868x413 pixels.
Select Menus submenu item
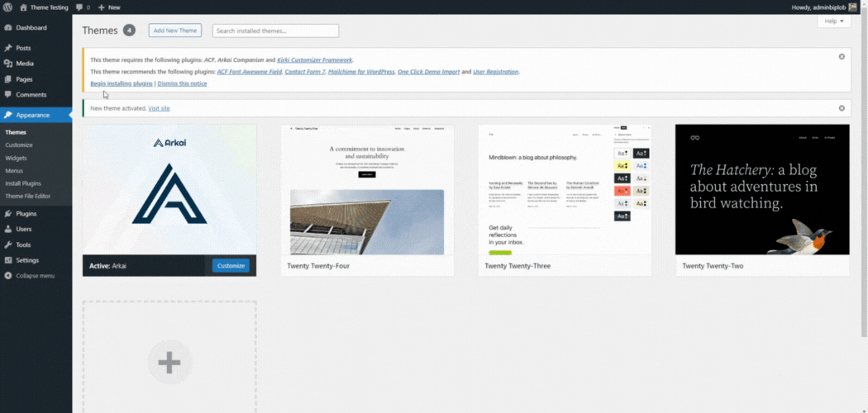[14, 170]
